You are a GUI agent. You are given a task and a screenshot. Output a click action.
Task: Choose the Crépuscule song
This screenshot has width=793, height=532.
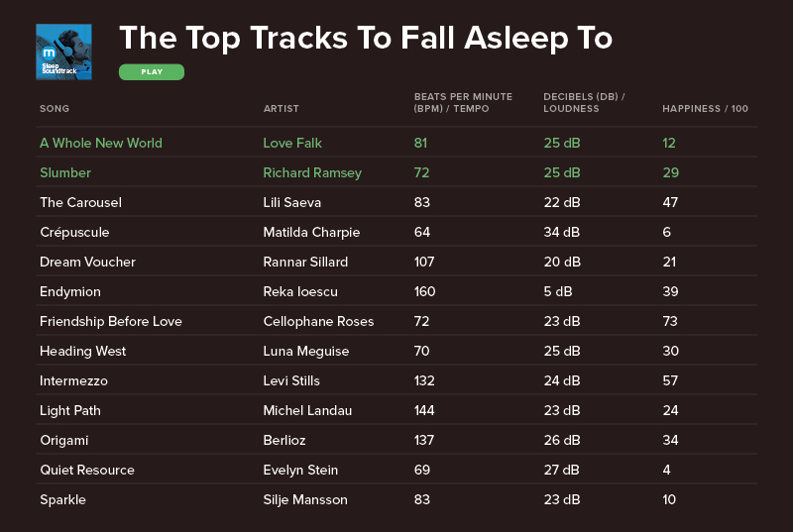[74, 233]
